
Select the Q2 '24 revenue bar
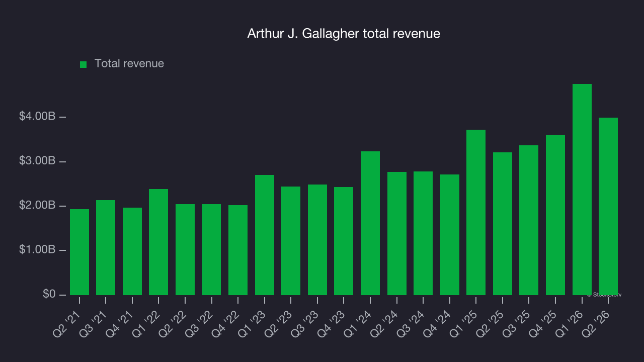tap(397, 234)
